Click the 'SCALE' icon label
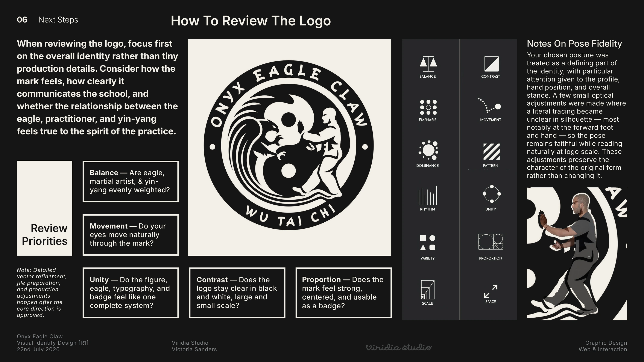644x362 pixels. click(427, 303)
